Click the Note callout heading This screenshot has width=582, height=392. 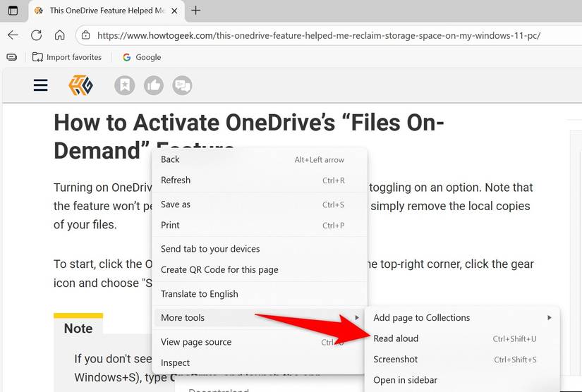[78, 329]
